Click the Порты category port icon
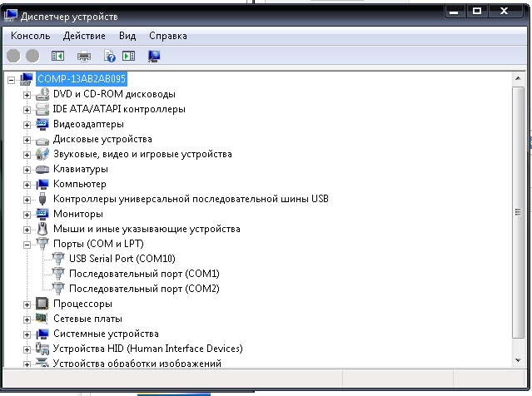Screen dimensions: 532x396 [42, 244]
